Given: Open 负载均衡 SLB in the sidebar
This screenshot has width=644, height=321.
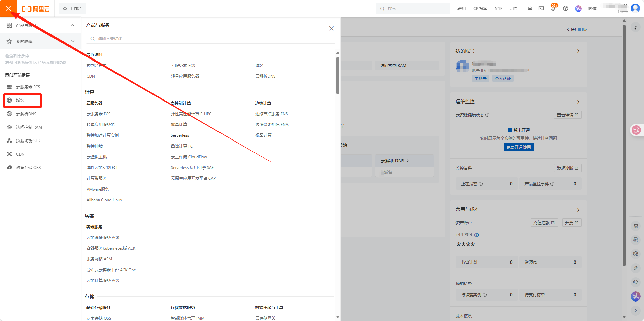Looking at the screenshot, I should pos(28,141).
